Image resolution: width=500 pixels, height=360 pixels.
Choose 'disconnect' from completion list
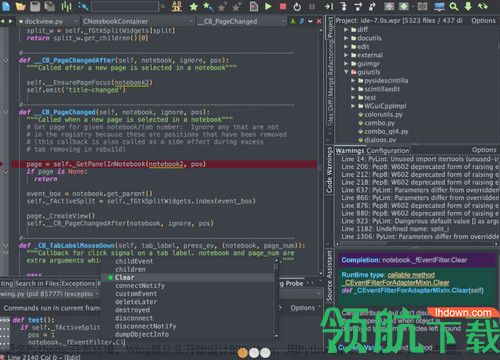(134, 318)
